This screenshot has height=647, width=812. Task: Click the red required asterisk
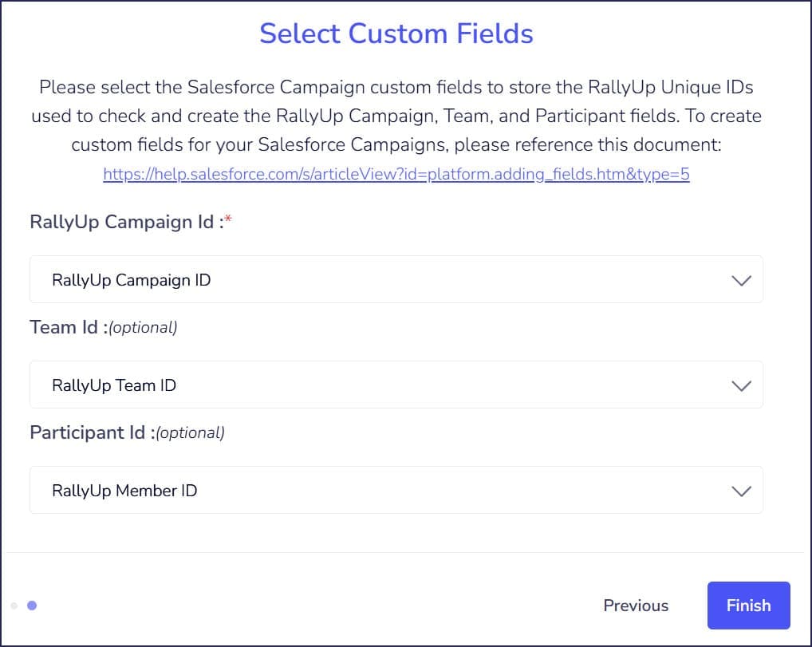click(227, 220)
